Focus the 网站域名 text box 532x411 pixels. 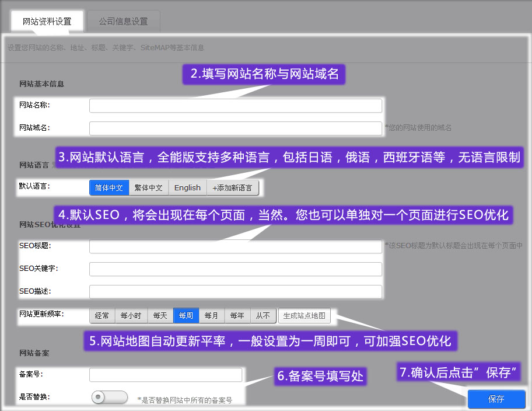[x=236, y=128]
